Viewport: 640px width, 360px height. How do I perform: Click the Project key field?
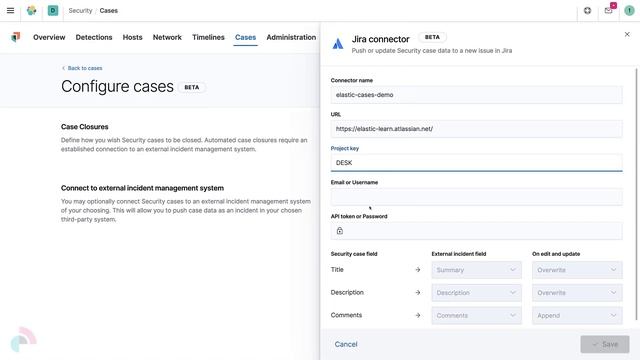click(476, 162)
